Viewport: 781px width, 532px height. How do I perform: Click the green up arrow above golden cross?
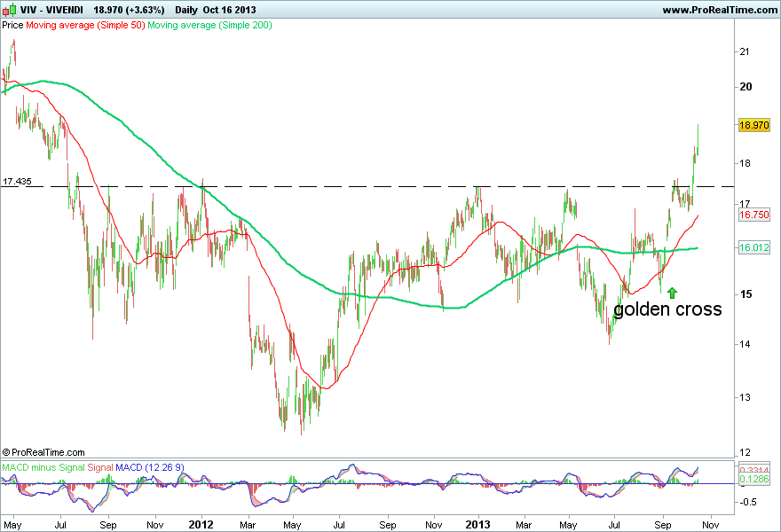click(673, 293)
